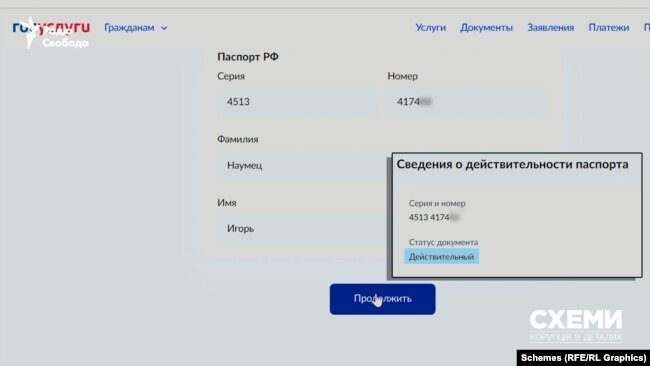Click the heading Сведения о действительности паспорта
The height and width of the screenshot is (366, 650).
click(x=512, y=165)
